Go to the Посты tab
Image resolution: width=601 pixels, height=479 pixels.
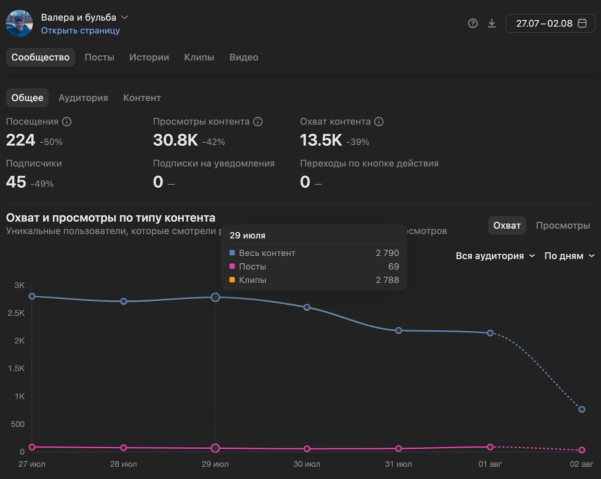click(99, 57)
